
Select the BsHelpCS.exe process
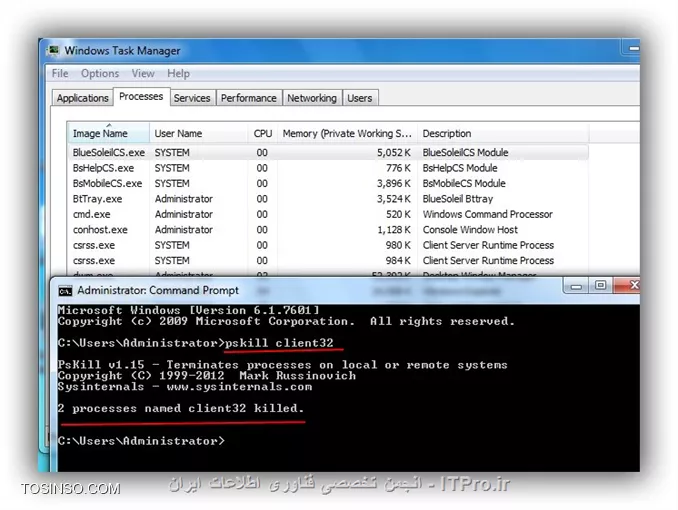tap(328, 168)
